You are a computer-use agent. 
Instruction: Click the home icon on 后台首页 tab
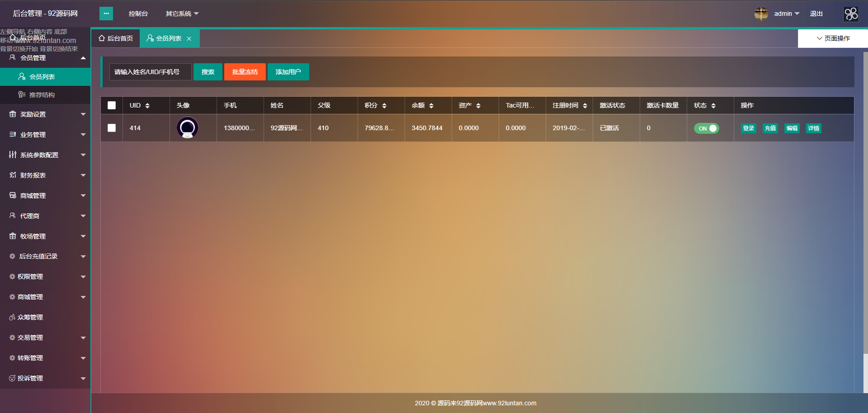click(x=102, y=38)
